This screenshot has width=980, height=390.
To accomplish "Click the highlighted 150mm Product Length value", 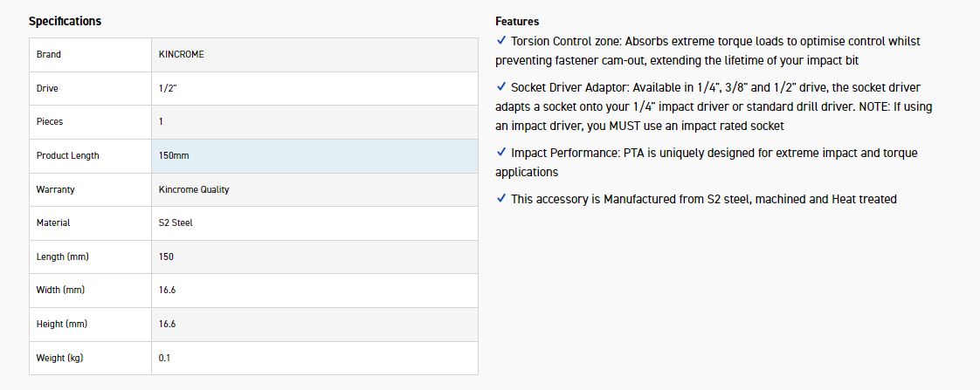I will click(x=174, y=155).
